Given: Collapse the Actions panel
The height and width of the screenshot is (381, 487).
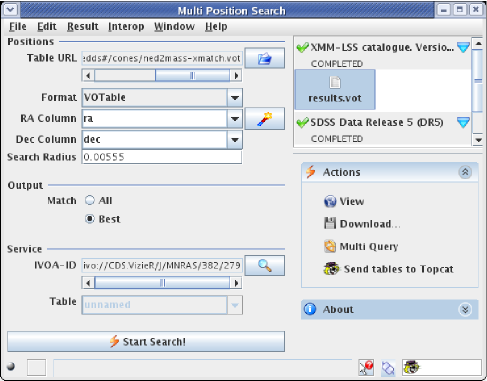Looking at the screenshot, I should click(465, 172).
